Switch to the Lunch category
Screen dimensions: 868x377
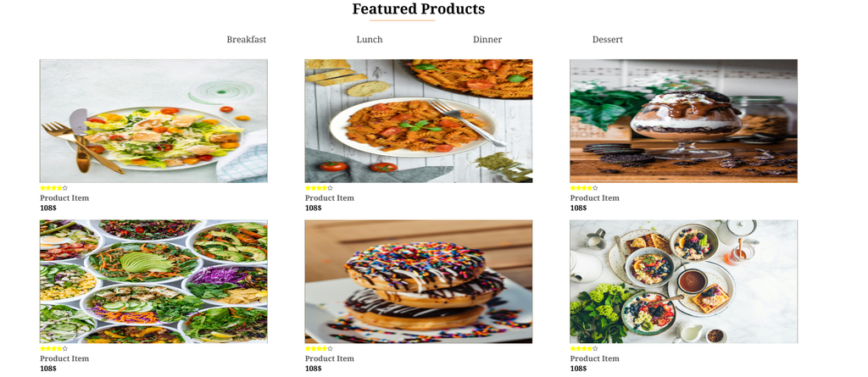pos(370,40)
